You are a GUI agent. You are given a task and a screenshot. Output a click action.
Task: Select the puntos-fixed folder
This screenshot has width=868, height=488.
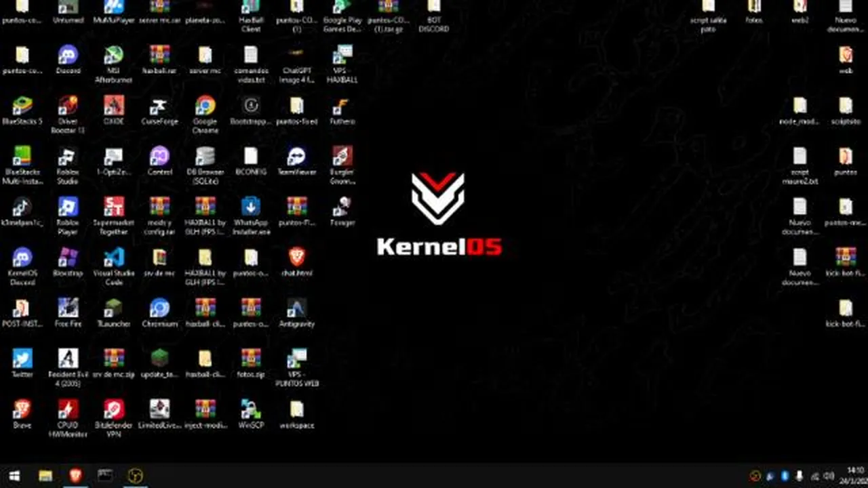(296, 110)
